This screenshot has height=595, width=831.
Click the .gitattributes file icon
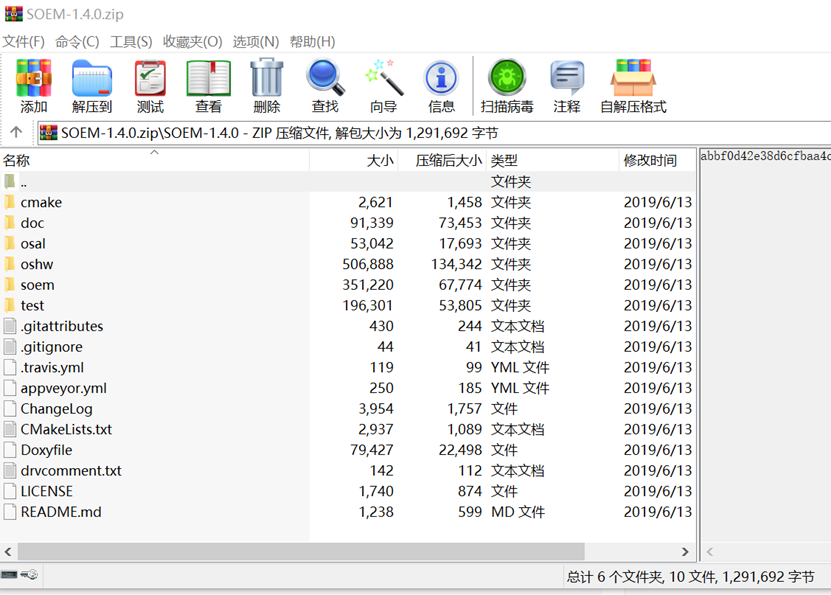coord(10,326)
